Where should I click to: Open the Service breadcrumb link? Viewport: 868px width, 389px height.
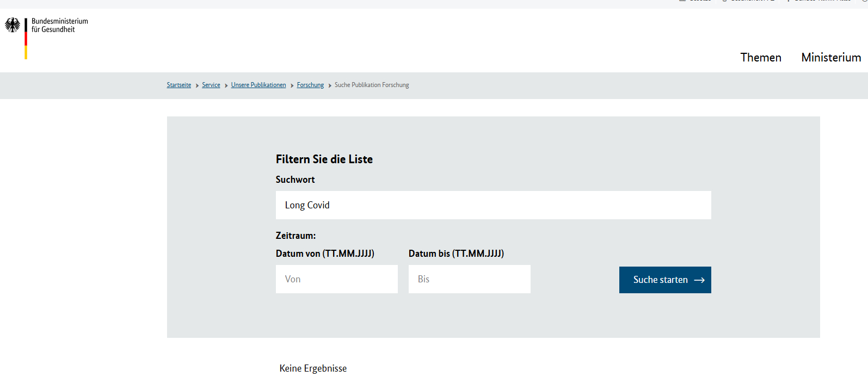211,85
